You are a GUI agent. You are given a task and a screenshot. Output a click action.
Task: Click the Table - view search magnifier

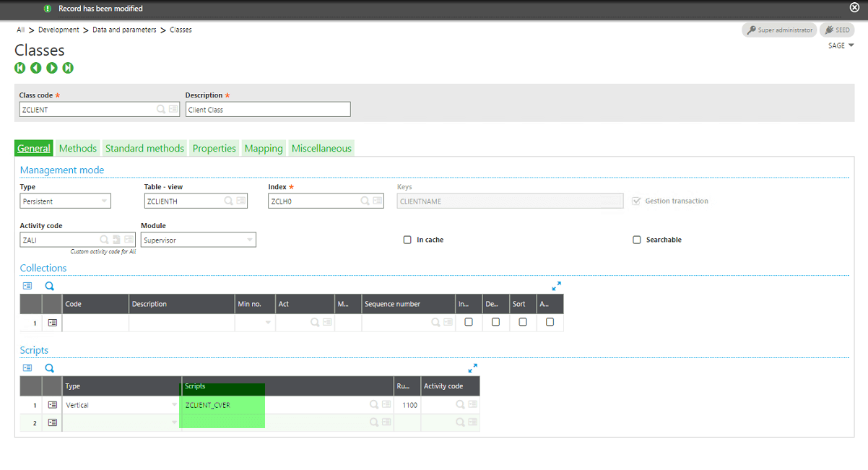(x=228, y=201)
